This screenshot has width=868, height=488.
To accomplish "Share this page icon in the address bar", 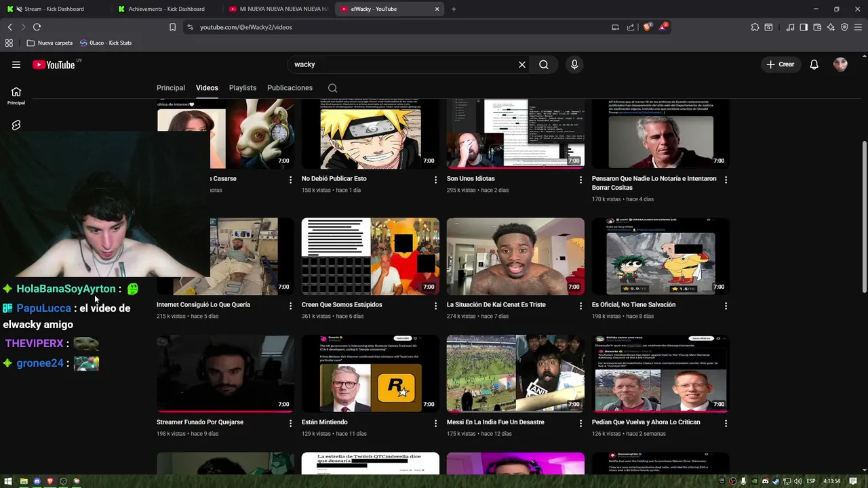I will [631, 27].
